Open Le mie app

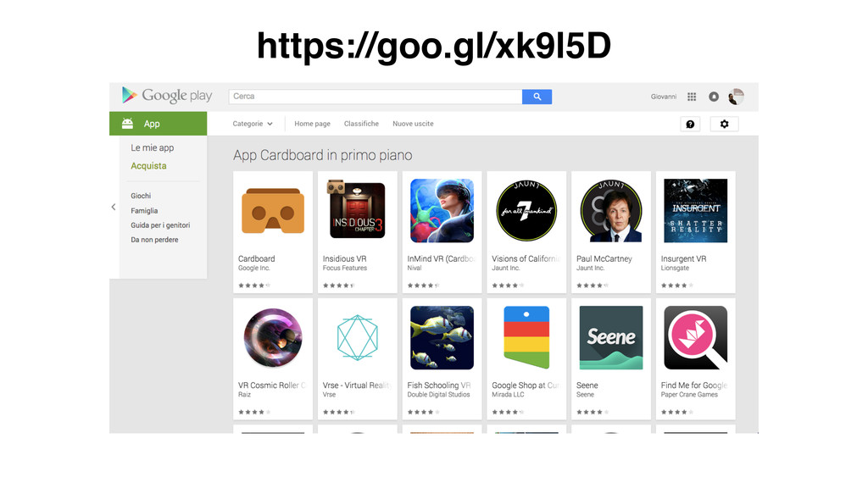click(153, 147)
